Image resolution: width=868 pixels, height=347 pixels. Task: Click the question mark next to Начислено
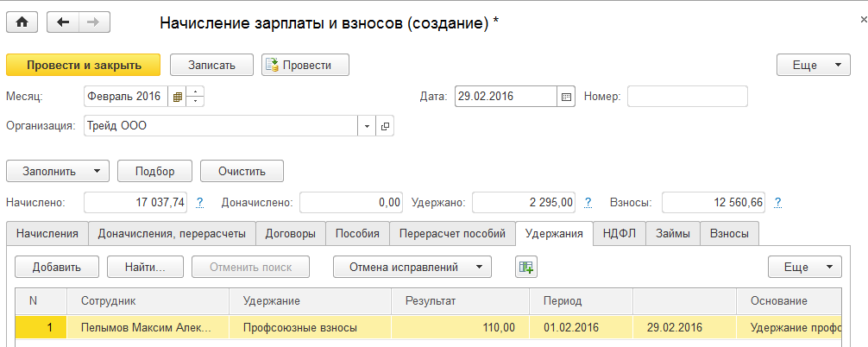200,203
